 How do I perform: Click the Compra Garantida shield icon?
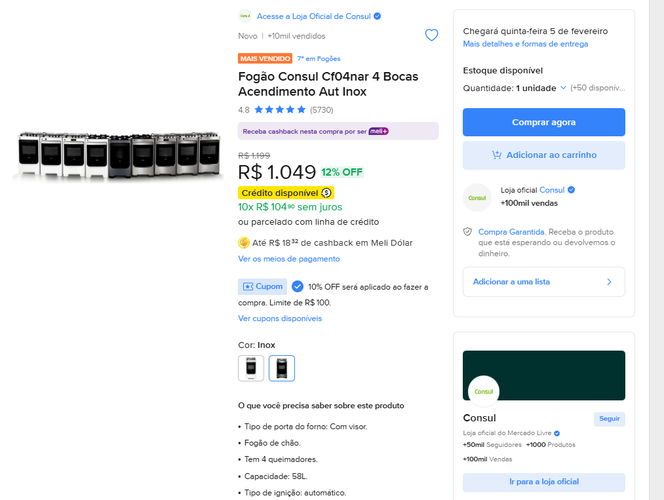point(468,232)
